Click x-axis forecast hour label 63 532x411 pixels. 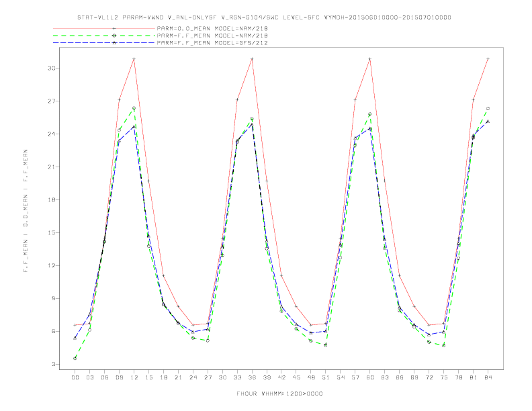[385, 377]
